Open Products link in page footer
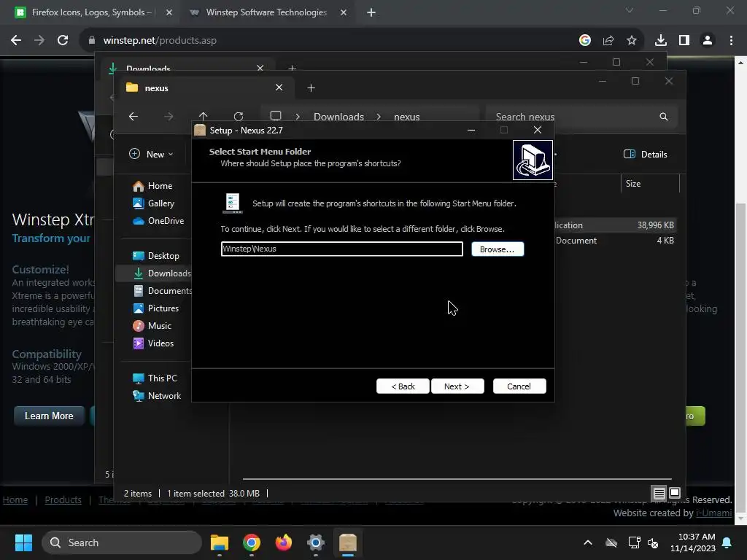 tap(63, 500)
